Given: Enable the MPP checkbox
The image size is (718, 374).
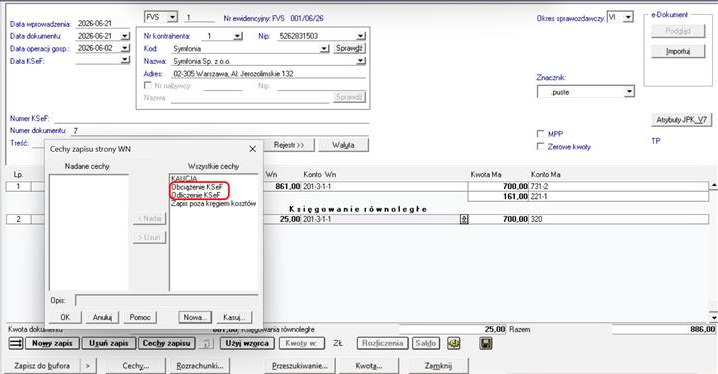Looking at the screenshot, I should (x=540, y=134).
